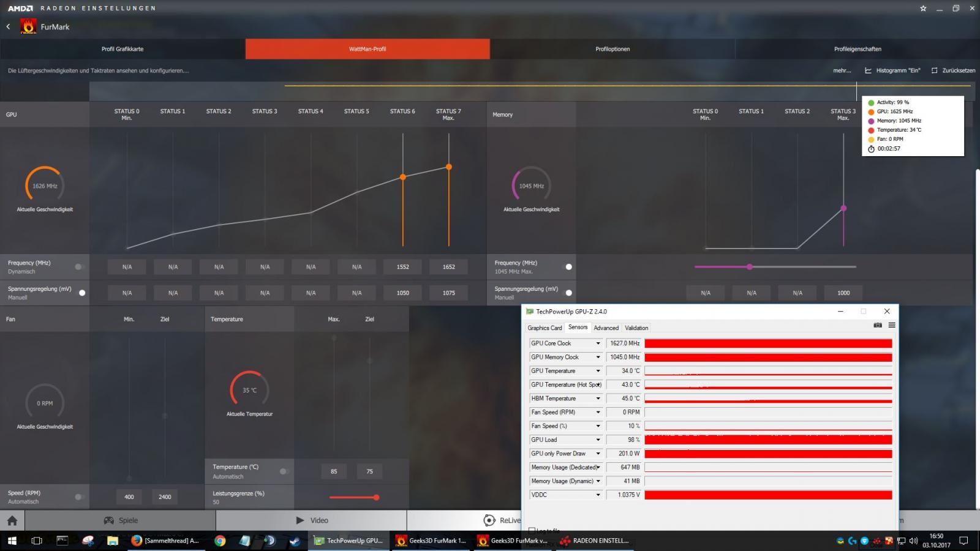
Task: Open Windows Start menu
Action: (12, 541)
